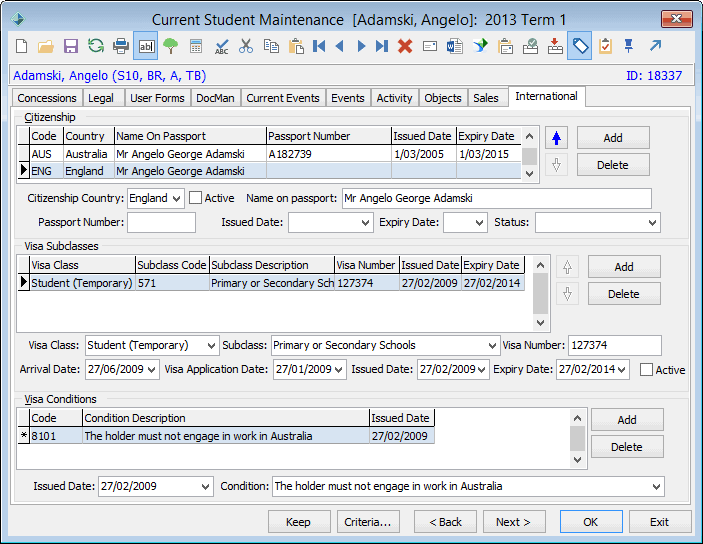The image size is (703, 544).
Task: Click visa subclasses list scrollbar thumb
Action: click(x=540, y=294)
